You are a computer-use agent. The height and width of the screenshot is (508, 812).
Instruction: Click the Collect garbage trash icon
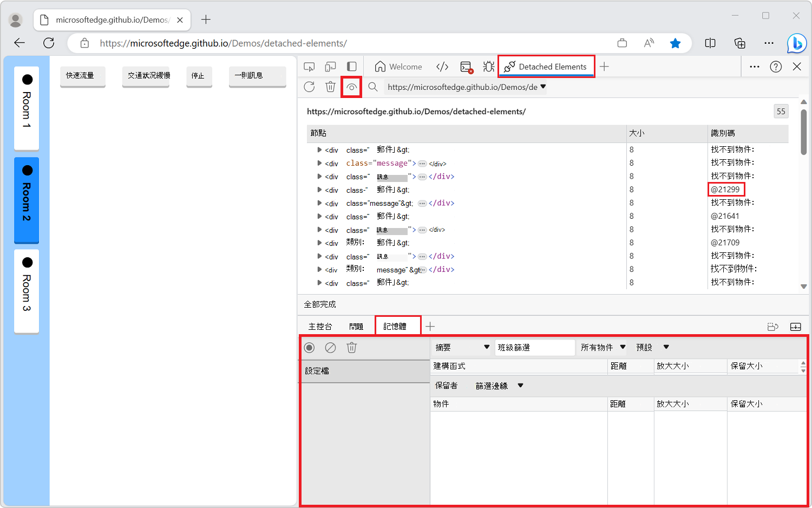[x=330, y=87]
